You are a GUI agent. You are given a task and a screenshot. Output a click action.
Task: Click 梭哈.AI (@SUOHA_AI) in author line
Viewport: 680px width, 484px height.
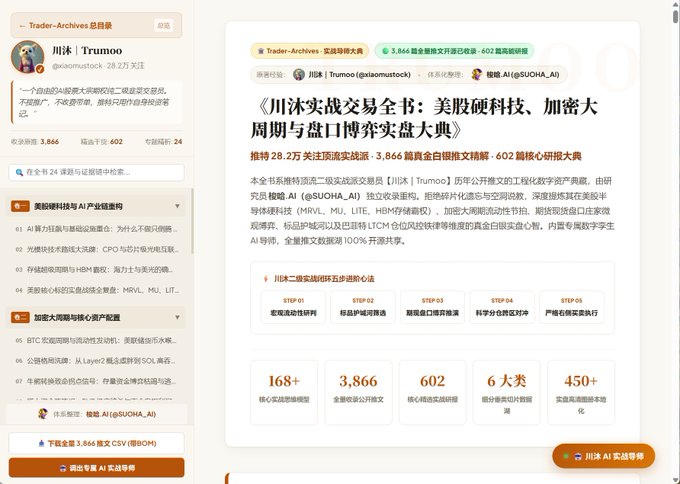[x=523, y=75]
